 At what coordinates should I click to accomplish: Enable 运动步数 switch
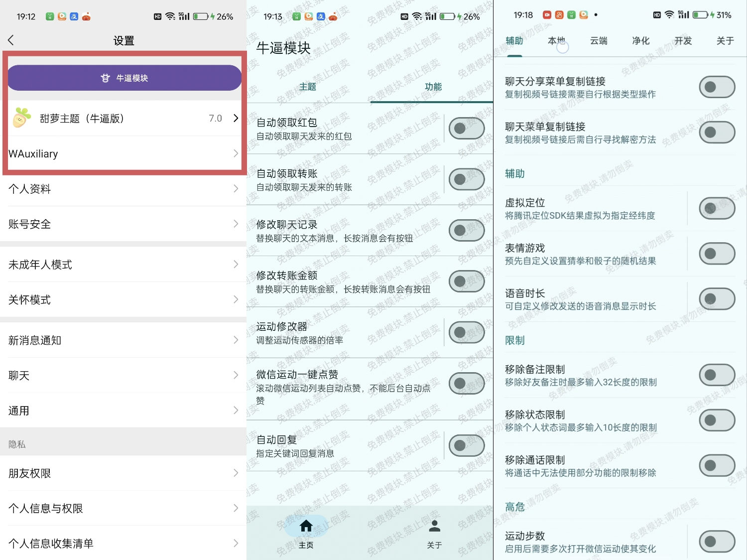(717, 542)
